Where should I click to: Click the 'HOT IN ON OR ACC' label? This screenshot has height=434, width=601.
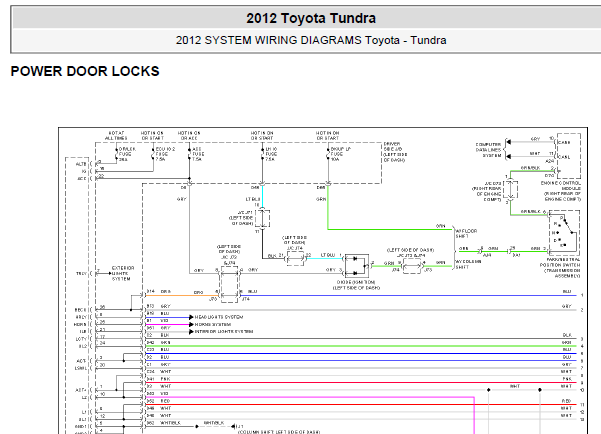point(189,135)
